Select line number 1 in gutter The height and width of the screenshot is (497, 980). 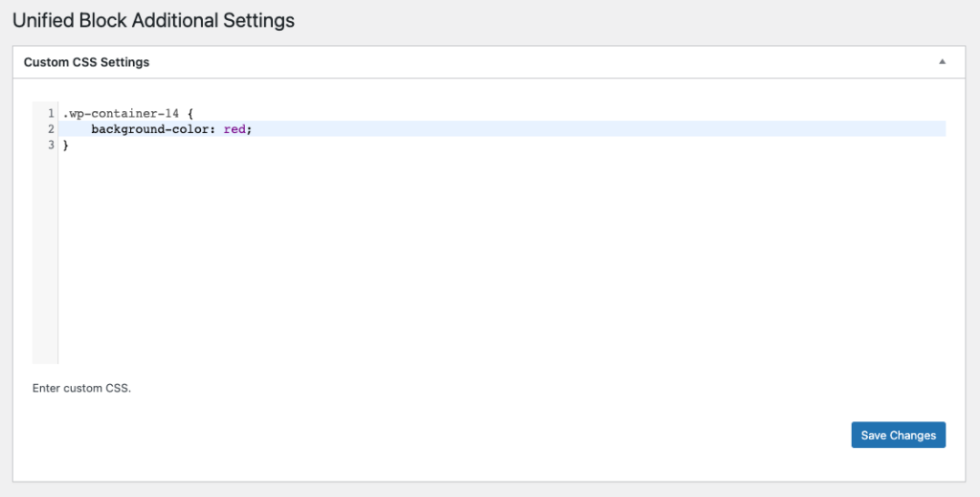pyautogui.click(x=51, y=113)
